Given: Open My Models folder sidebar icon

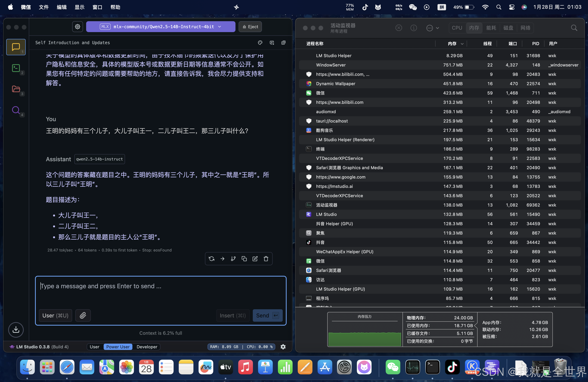Looking at the screenshot, I should 16,89.
